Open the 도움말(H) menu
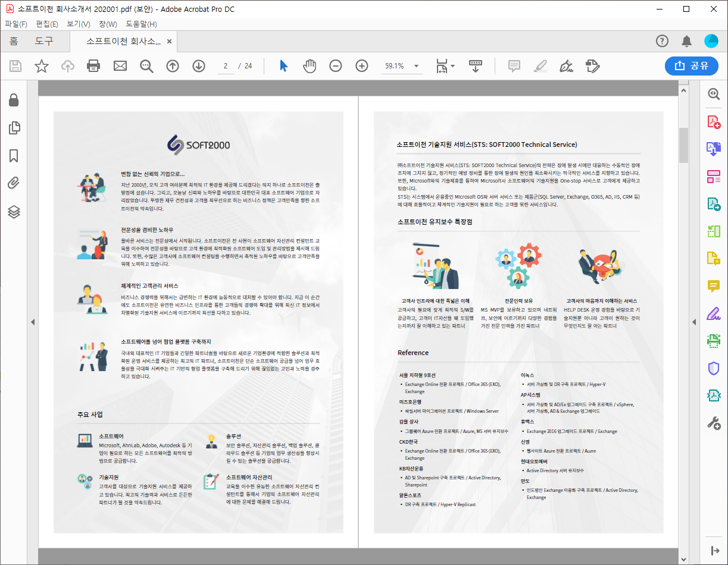 (141, 24)
